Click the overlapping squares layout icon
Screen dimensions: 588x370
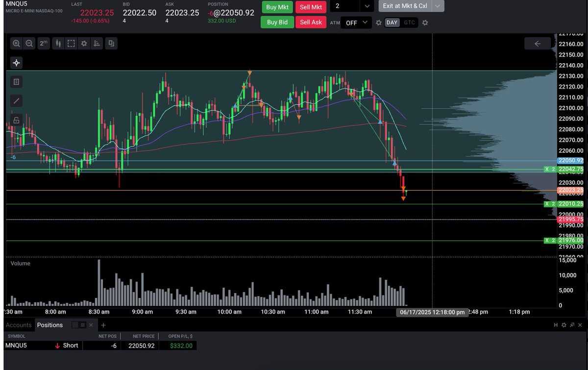(111, 44)
